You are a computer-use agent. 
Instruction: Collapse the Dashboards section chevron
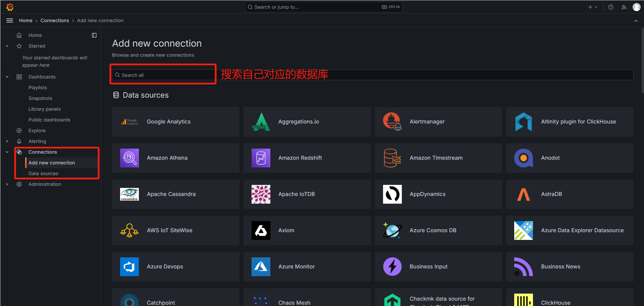coord(7,77)
